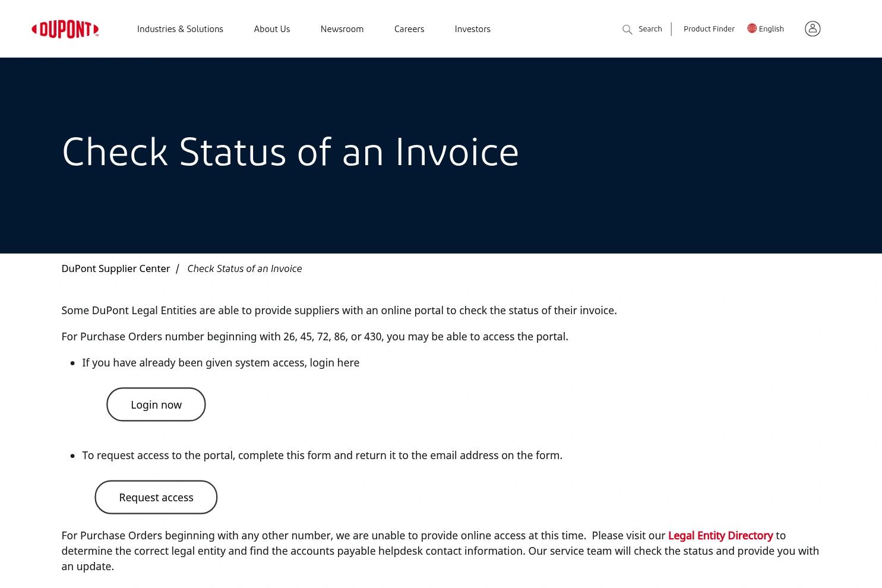Click the search magnifier icon
Viewport: 882px width, 588px height.
pyautogui.click(x=627, y=29)
